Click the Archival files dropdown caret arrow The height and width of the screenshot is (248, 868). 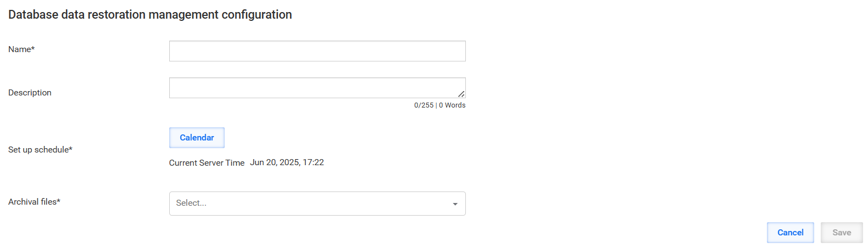(455, 204)
